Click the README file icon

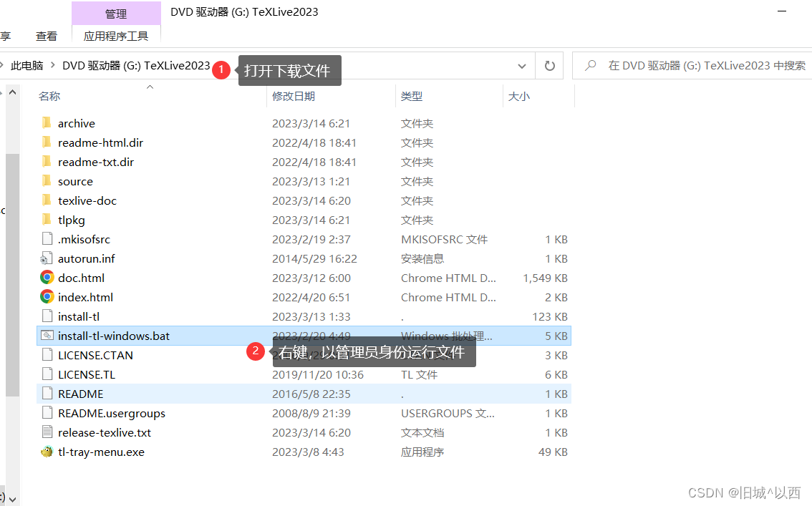pyautogui.click(x=47, y=394)
